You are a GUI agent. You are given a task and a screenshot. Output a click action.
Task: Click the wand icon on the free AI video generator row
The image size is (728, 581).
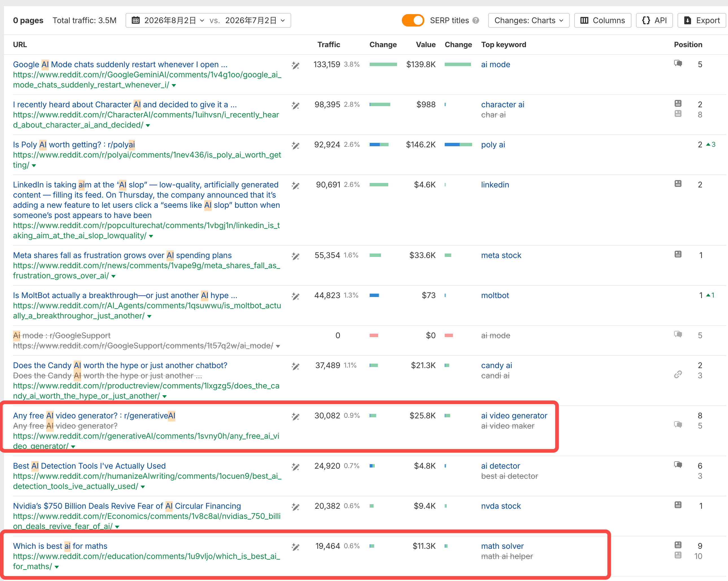tap(295, 416)
